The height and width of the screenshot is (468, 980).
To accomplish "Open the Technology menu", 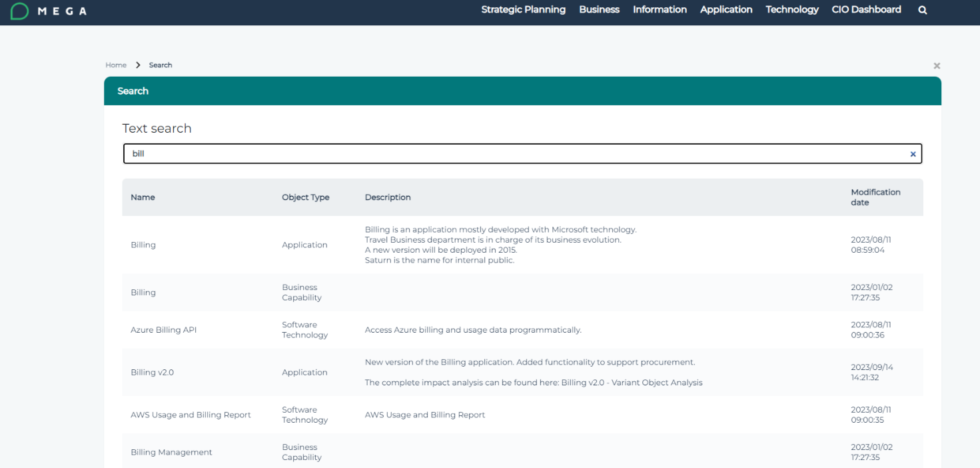I will click(791, 9).
